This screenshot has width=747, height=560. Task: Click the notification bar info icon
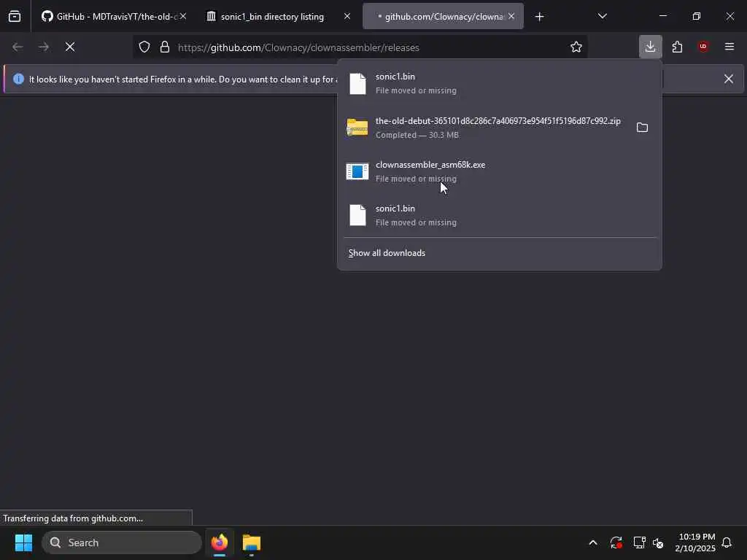(18, 79)
